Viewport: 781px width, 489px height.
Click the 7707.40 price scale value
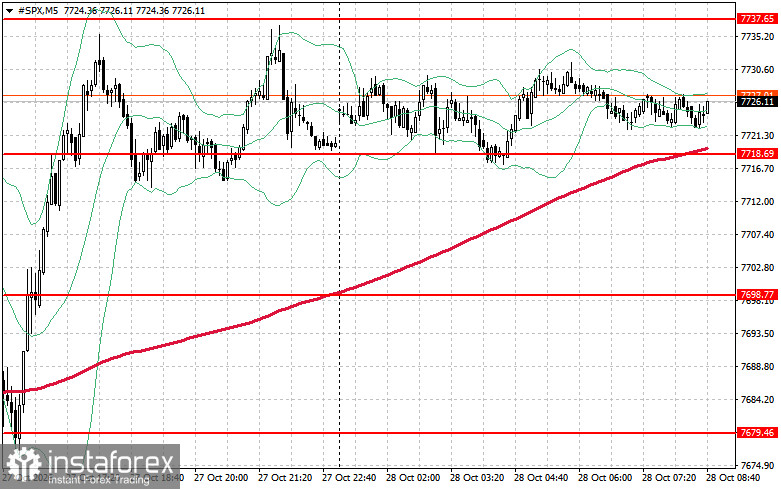[x=758, y=235]
